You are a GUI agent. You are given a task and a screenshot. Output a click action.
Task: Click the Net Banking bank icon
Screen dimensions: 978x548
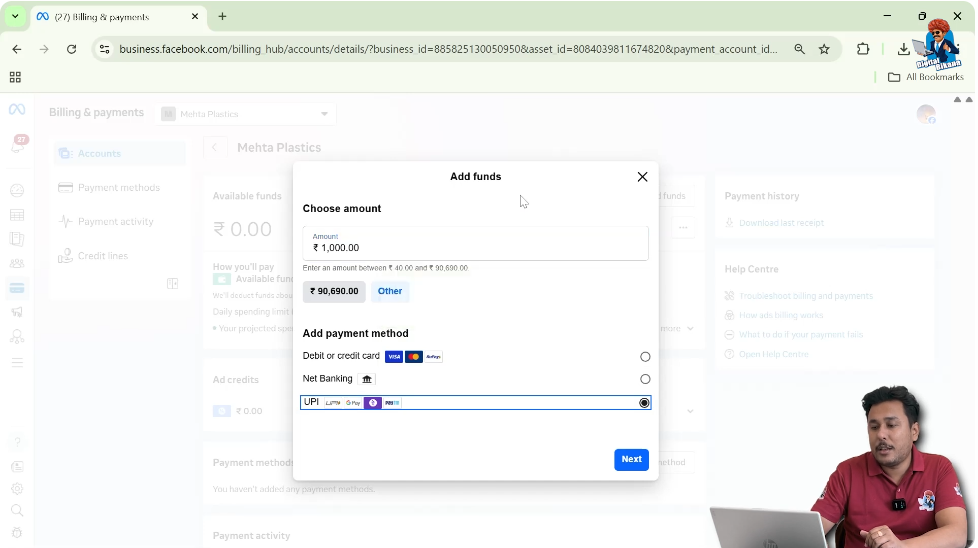(367, 379)
